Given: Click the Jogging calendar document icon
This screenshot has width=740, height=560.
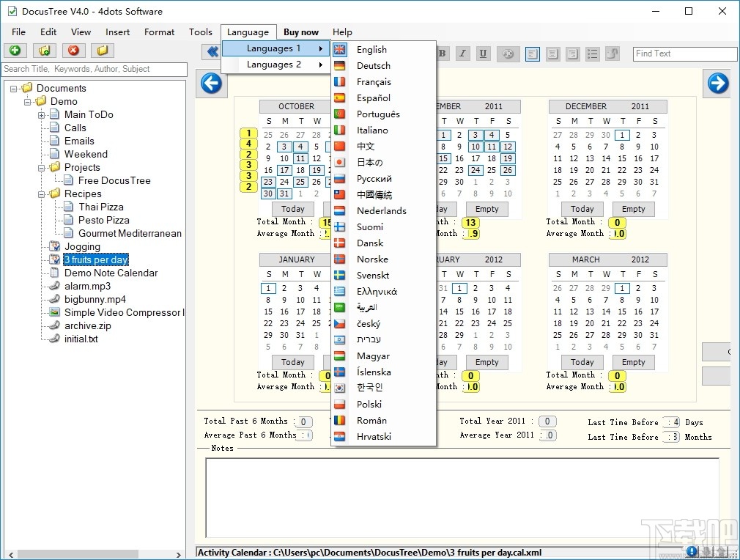Looking at the screenshot, I should [x=55, y=246].
